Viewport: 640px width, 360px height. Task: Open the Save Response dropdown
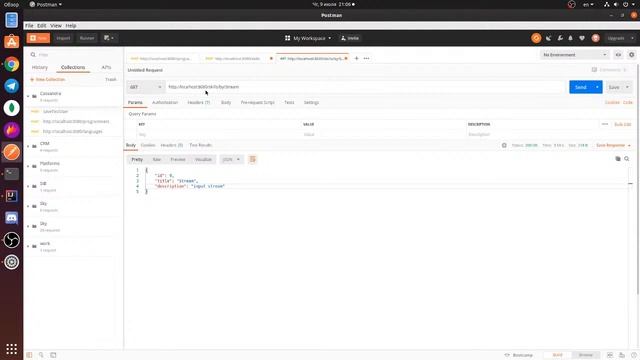click(613, 145)
